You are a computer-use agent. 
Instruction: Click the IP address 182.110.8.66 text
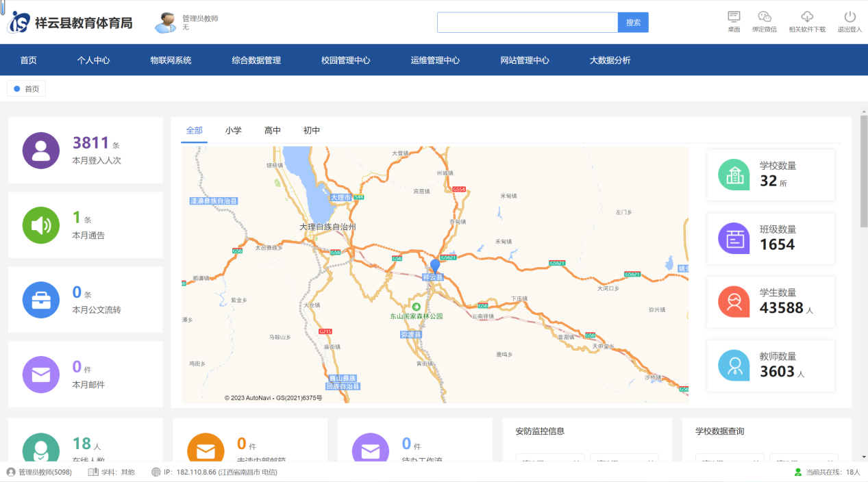click(x=197, y=472)
